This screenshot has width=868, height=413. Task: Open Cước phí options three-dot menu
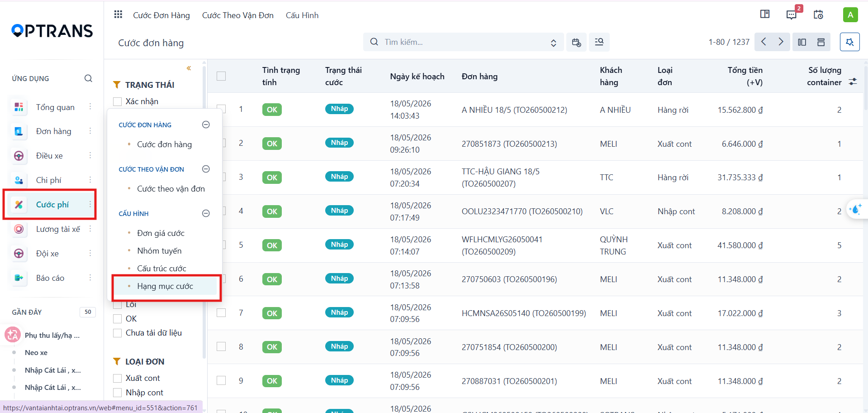pos(90,205)
